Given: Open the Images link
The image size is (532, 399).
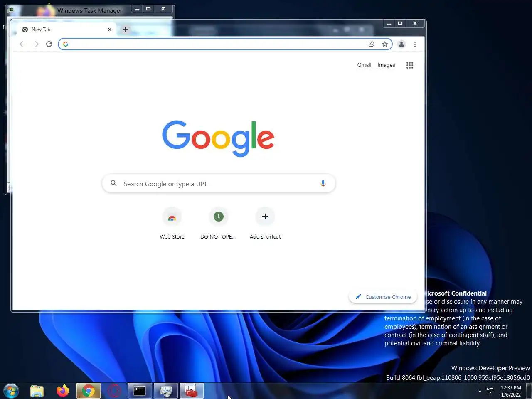Looking at the screenshot, I should point(386,65).
